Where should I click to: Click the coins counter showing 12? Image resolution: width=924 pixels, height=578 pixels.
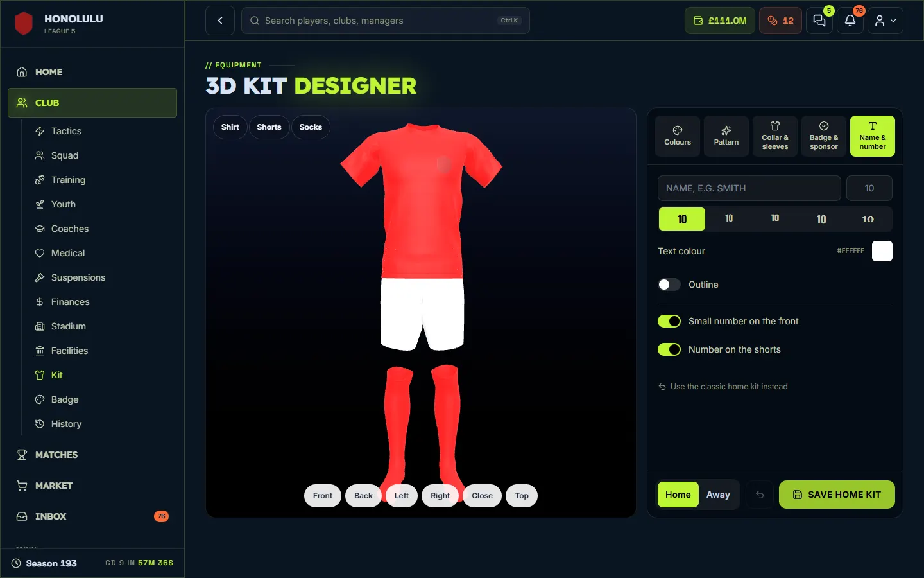(780, 21)
